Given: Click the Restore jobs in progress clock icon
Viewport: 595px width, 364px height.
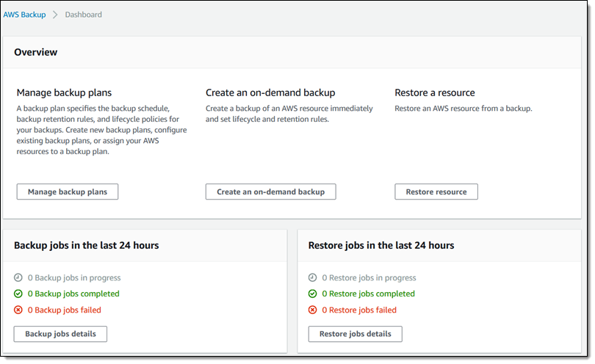Looking at the screenshot, I should tap(313, 278).
